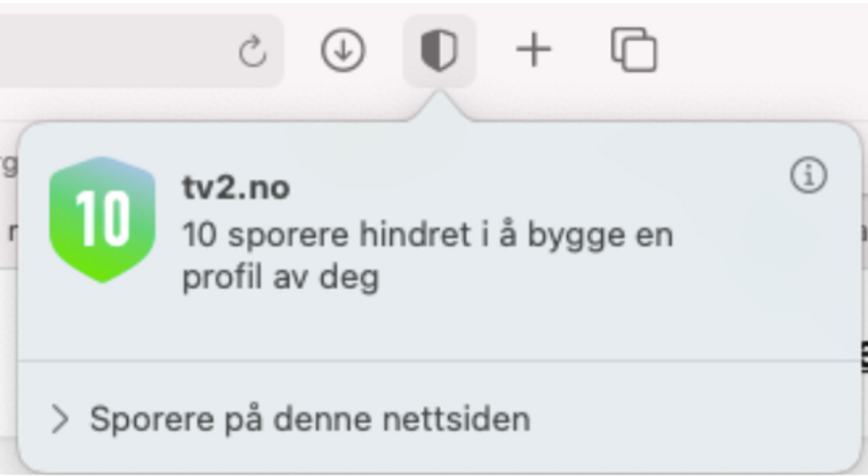Close the Privacy Report via shield toolbar icon
The height and width of the screenshot is (476, 868).
(439, 51)
